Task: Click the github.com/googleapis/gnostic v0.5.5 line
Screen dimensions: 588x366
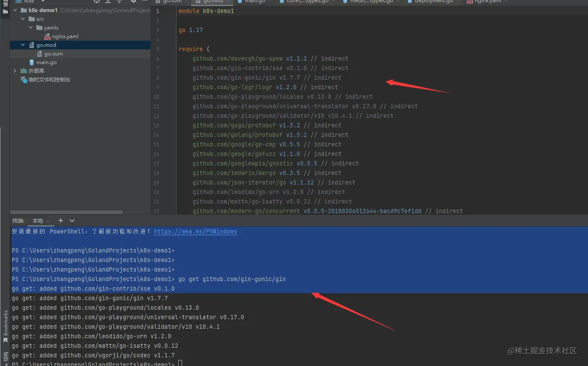Action: pos(275,163)
